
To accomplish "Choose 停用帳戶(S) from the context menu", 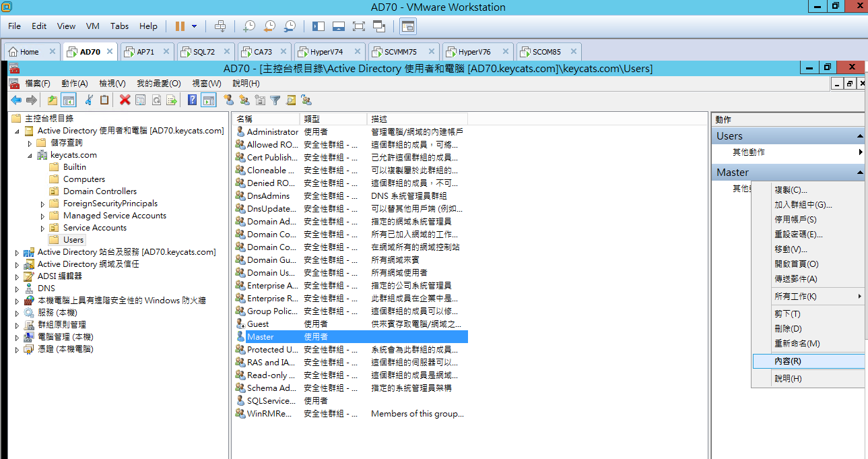I will pos(807,220).
